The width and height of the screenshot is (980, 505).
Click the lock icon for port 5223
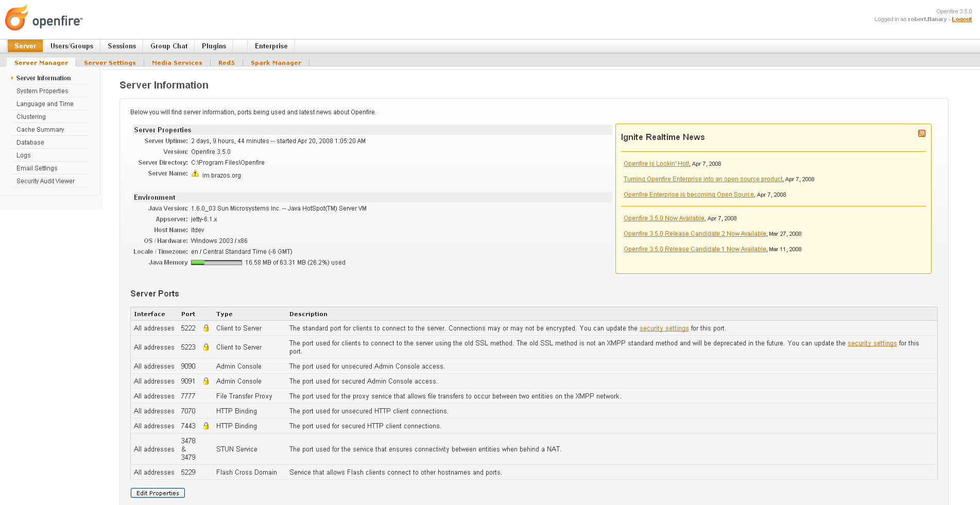pyautogui.click(x=206, y=347)
